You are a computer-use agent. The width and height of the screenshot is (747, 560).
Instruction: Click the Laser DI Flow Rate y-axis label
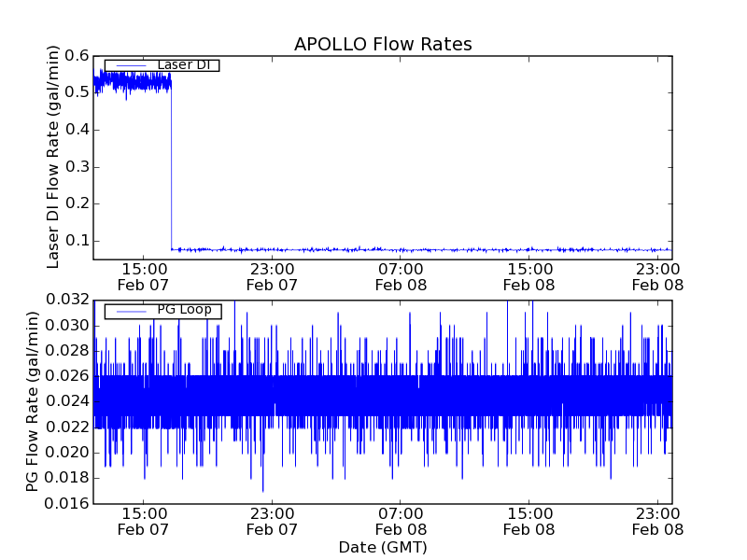coord(54,157)
